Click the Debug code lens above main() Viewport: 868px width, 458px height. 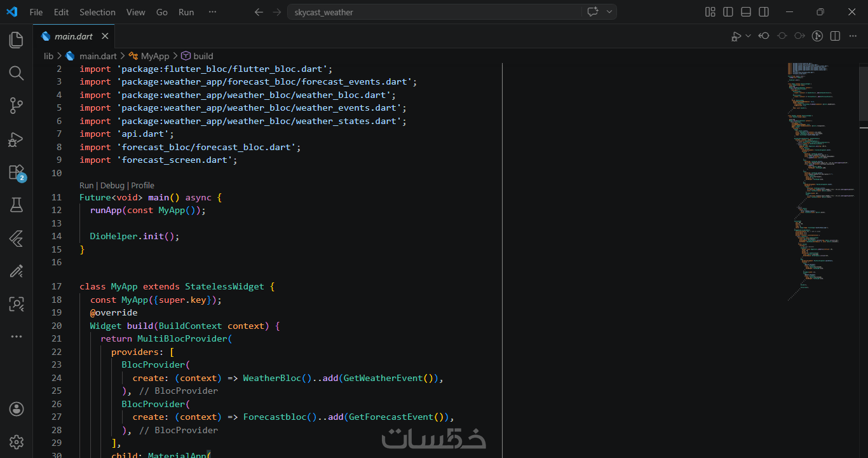click(x=112, y=185)
